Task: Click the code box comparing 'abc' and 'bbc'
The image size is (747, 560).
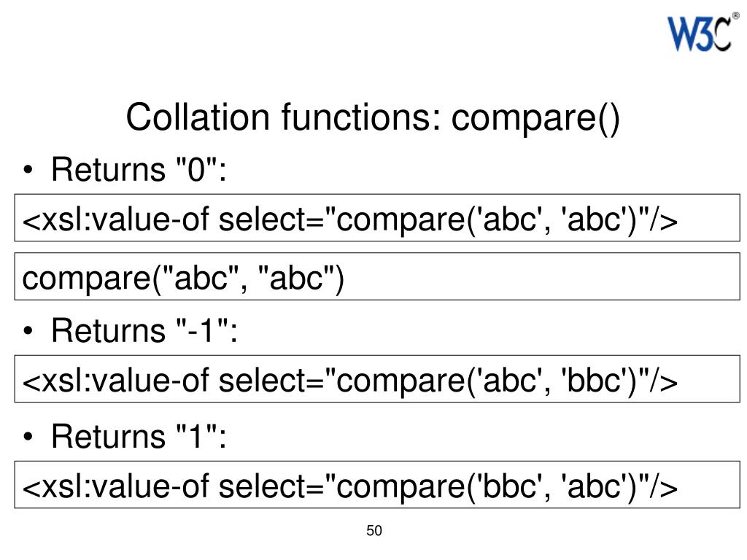Action: pyautogui.click(x=377, y=379)
